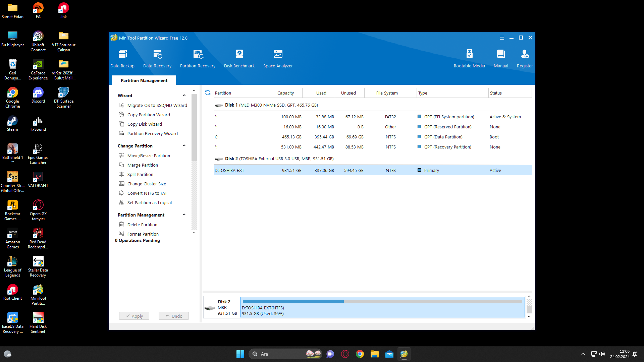644x362 pixels.
Task: Open the hamburger menu in the title bar
Action: [x=502, y=38]
